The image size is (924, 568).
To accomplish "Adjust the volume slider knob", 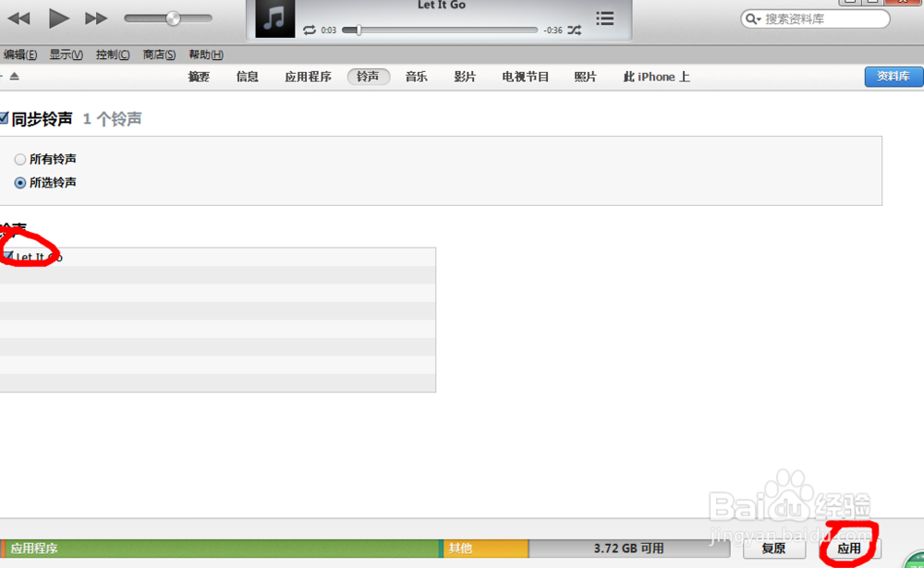I will 173,18.
